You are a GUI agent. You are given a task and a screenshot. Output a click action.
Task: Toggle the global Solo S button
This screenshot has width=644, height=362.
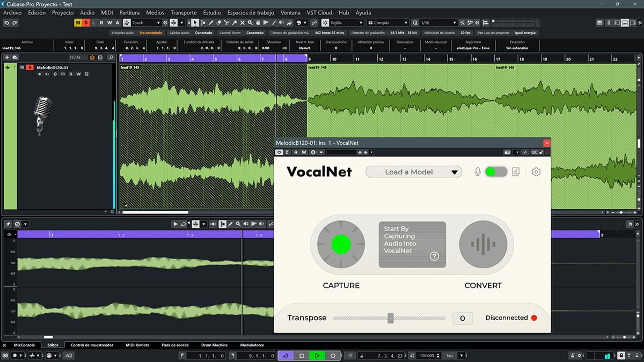[86, 23]
